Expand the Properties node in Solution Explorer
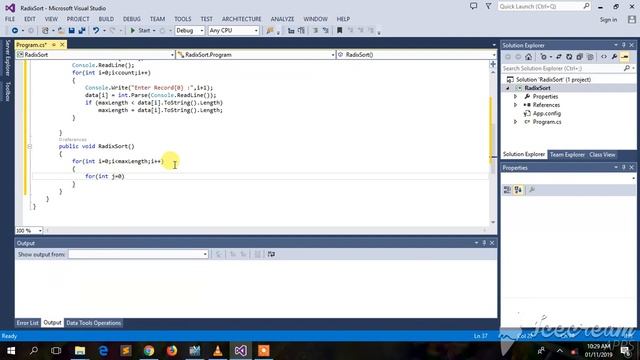640x360 pixels. 515,97
